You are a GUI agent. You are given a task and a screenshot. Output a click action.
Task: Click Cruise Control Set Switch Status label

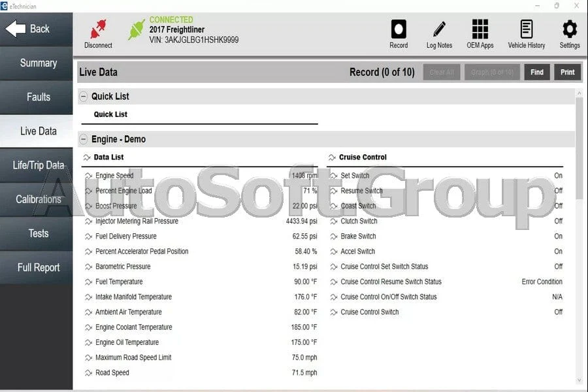[384, 267]
